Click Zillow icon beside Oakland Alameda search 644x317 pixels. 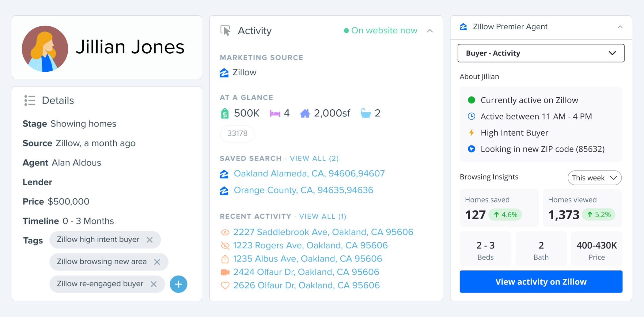[x=224, y=174]
